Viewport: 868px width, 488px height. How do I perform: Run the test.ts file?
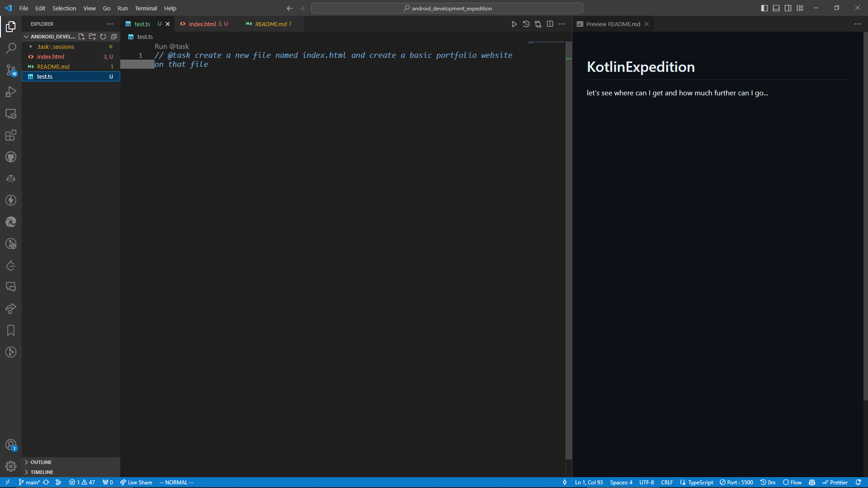514,24
